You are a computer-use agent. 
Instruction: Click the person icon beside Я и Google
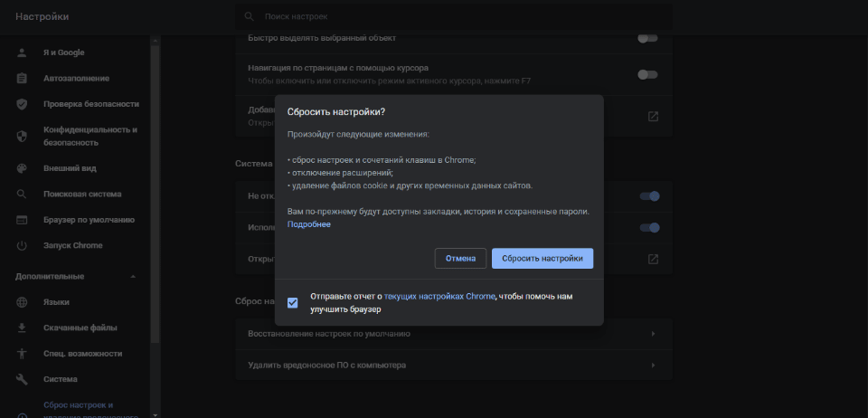(22, 52)
